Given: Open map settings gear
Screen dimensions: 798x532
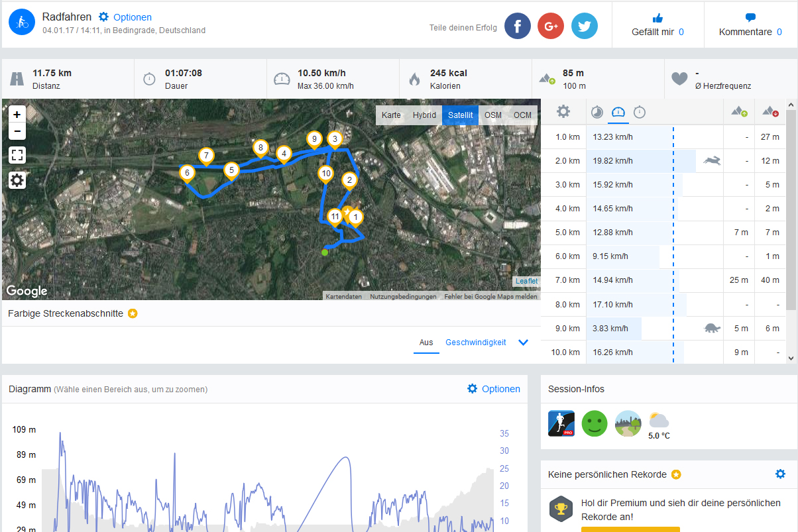Looking at the screenshot, I should click(x=17, y=180).
